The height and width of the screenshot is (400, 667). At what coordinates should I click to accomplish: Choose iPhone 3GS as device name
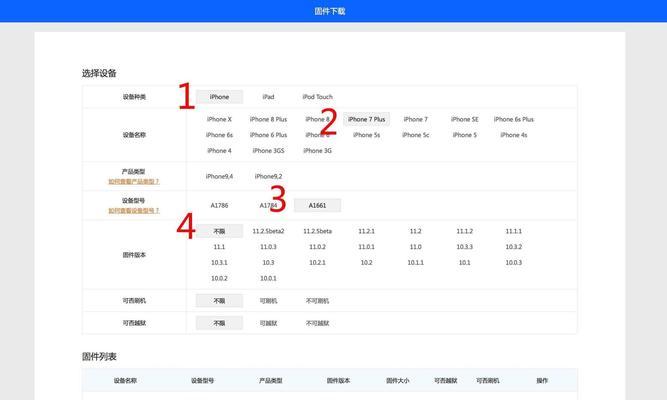[268, 151]
